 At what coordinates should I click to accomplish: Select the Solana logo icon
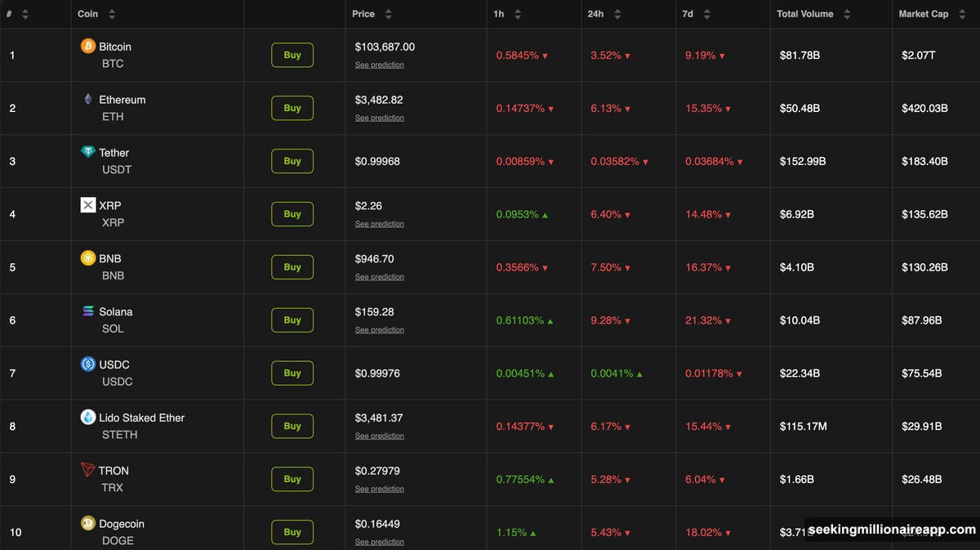pos(87,311)
